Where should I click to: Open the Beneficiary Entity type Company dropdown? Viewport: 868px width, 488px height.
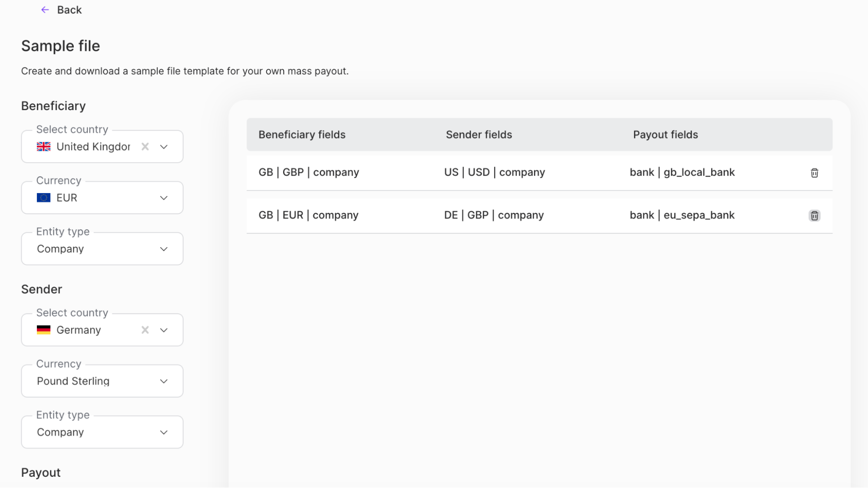(x=164, y=249)
